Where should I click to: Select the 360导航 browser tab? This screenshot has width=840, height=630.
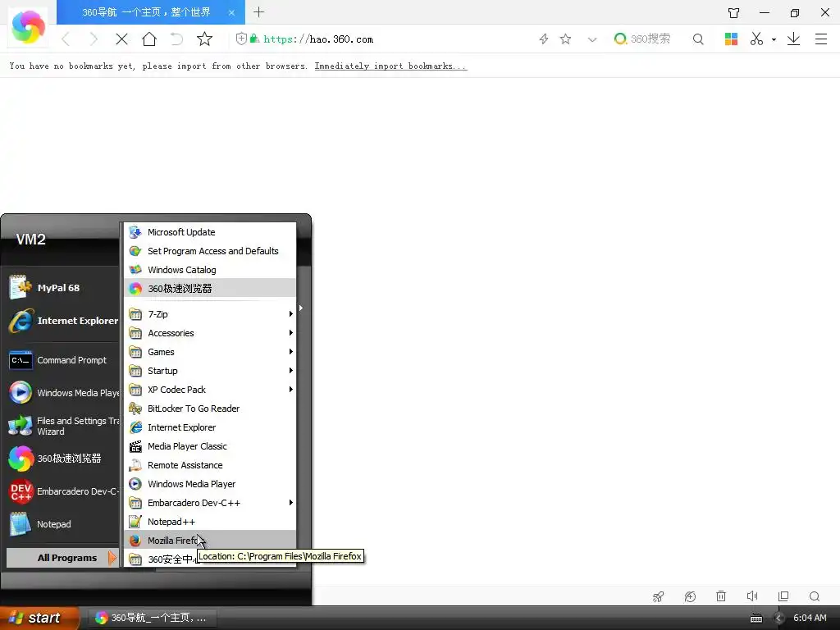pos(151,12)
